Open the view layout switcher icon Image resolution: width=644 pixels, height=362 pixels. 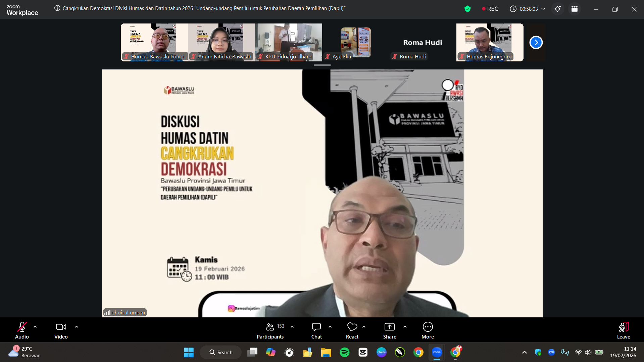coord(575,9)
